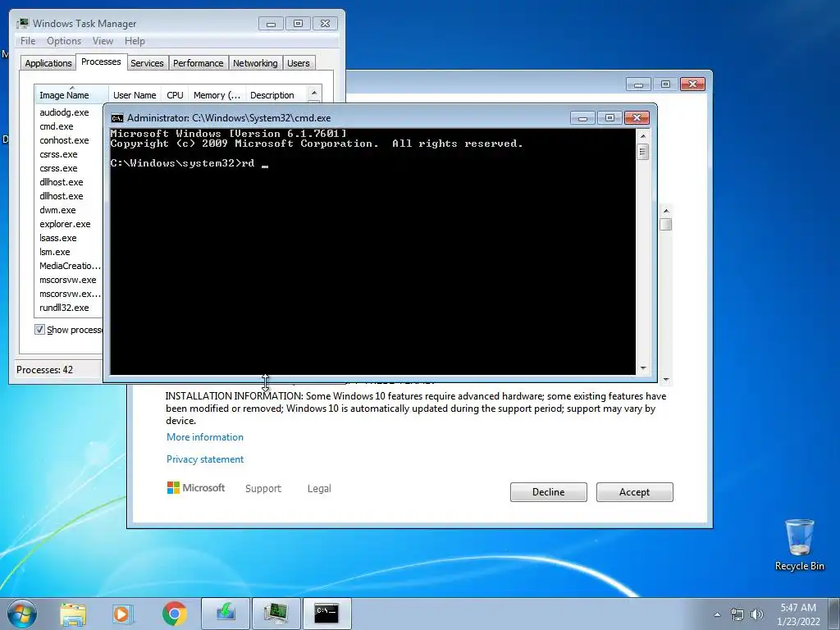Click the Processes: 42 status bar entry
Viewport: 840px width, 630px height.
45,370
